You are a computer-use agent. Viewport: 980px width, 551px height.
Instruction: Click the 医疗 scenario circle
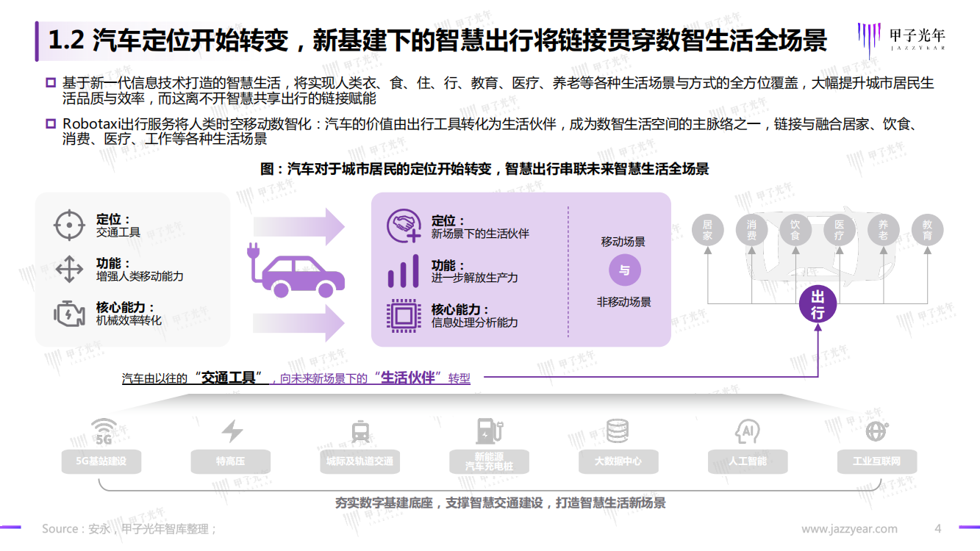(839, 230)
